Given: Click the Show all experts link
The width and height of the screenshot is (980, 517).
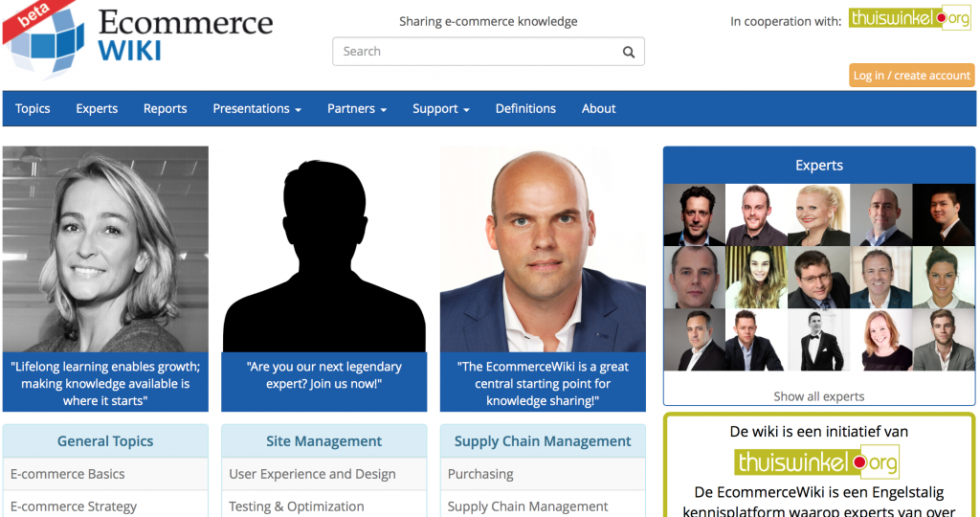Looking at the screenshot, I should coord(818,396).
